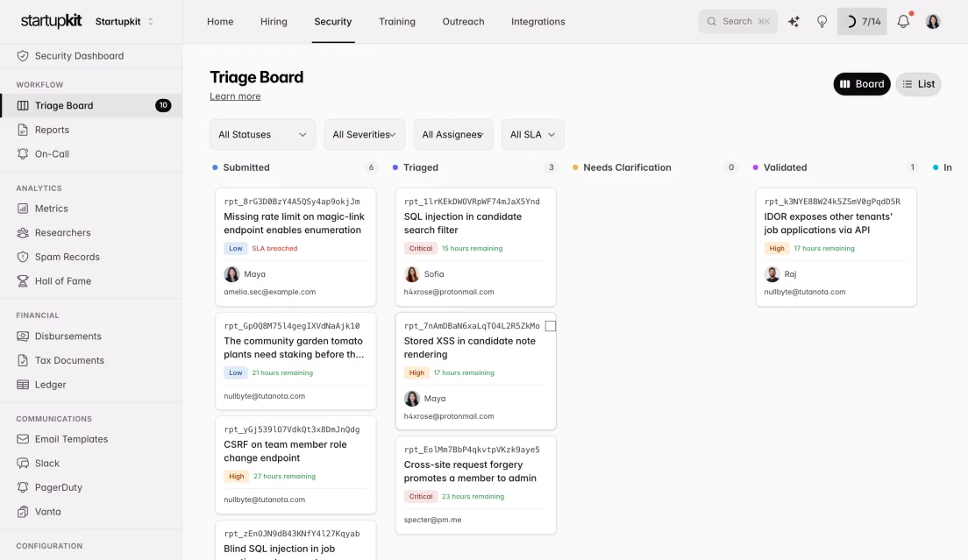Open the Blind SQL injection report card

click(295, 541)
